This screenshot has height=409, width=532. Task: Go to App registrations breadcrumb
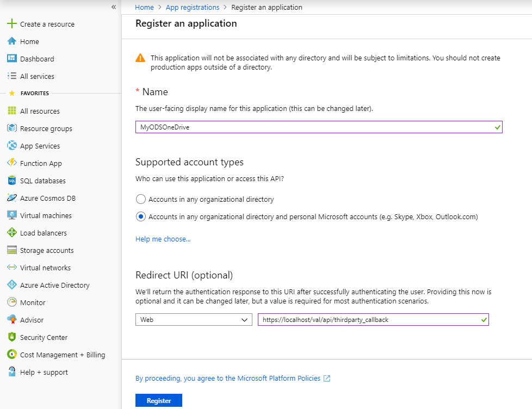pyautogui.click(x=192, y=8)
